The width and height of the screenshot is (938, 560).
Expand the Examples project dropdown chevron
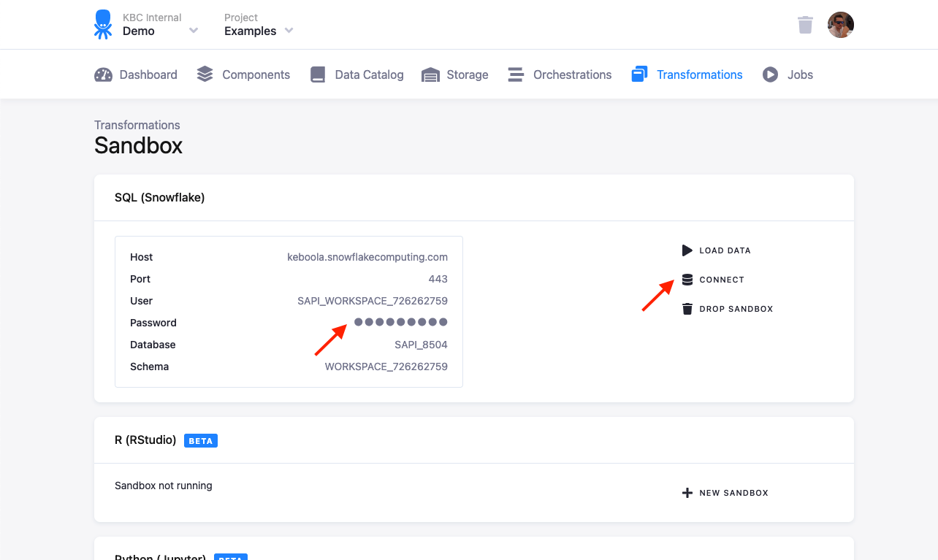pyautogui.click(x=289, y=31)
